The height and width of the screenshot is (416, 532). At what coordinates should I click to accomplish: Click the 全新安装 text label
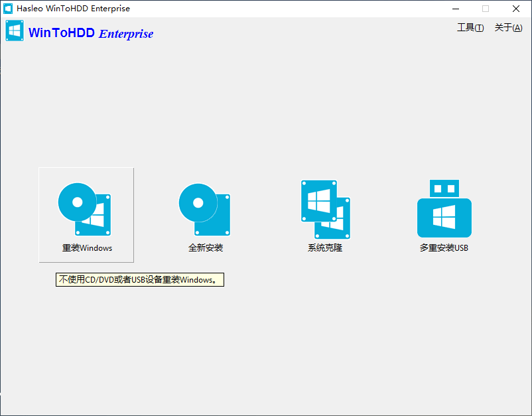tap(206, 248)
